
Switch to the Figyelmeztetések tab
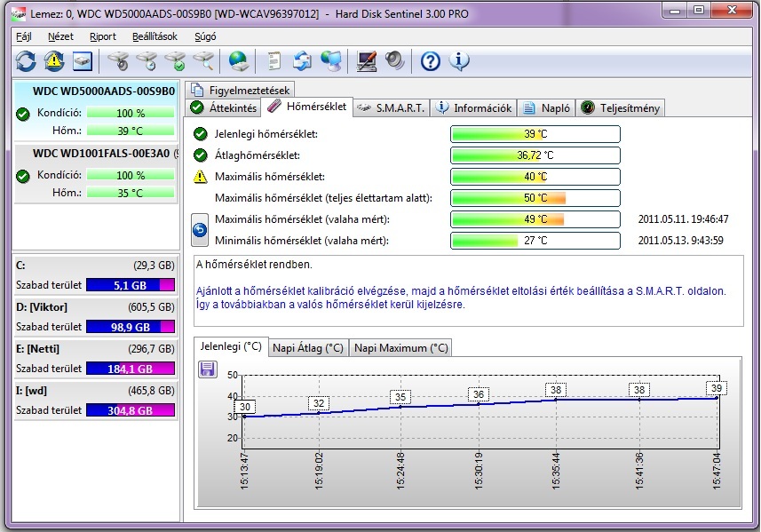(x=241, y=90)
